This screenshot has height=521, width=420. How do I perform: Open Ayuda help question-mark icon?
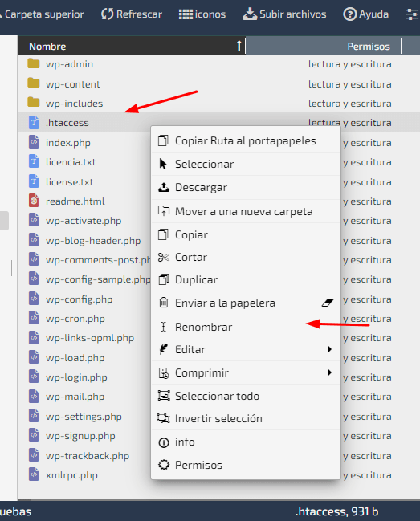(x=349, y=14)
